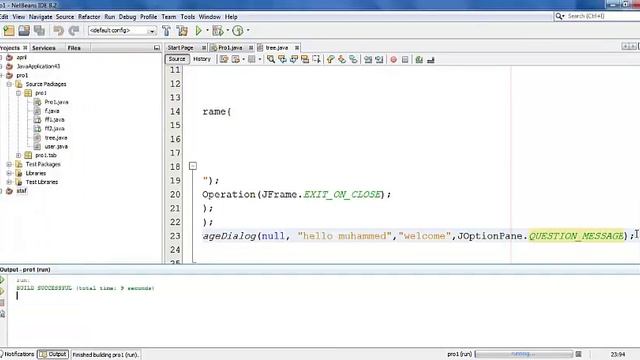Open the Profile Project dropdown arrow
Screen dimensions: 640x360
pyautogui.click(x=248, y=31)
